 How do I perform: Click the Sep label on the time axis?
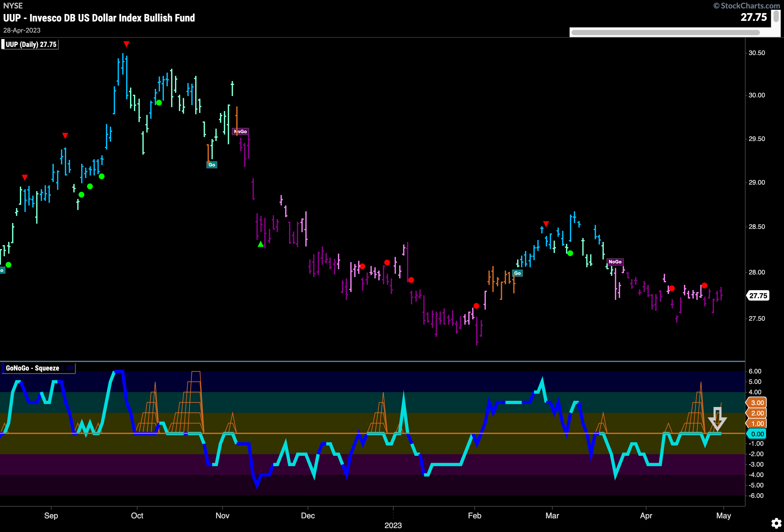(x=51, y=515)
